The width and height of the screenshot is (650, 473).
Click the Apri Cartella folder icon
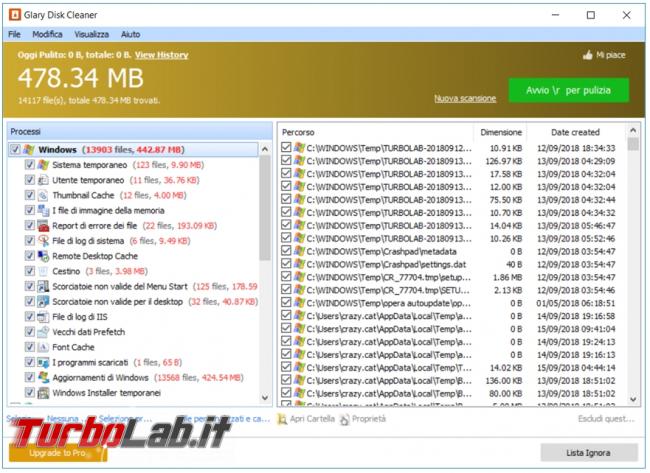[x=282, y=419]
